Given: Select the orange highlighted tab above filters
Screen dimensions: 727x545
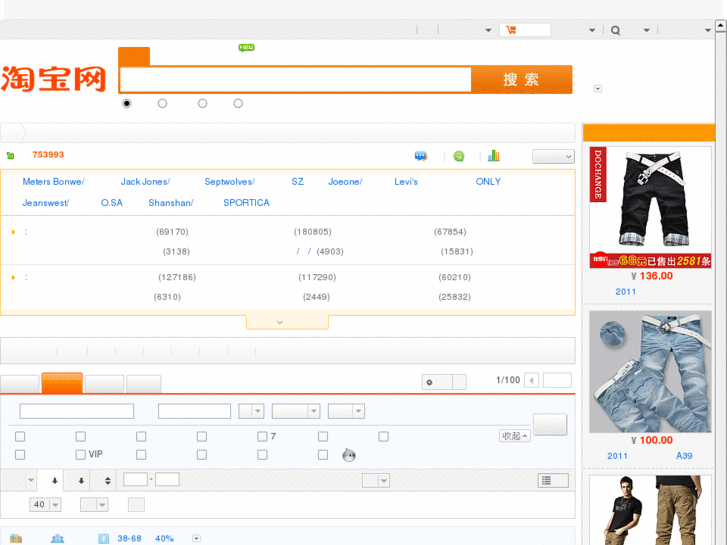Looking at the screenshot, I should [x=62, y=383].
